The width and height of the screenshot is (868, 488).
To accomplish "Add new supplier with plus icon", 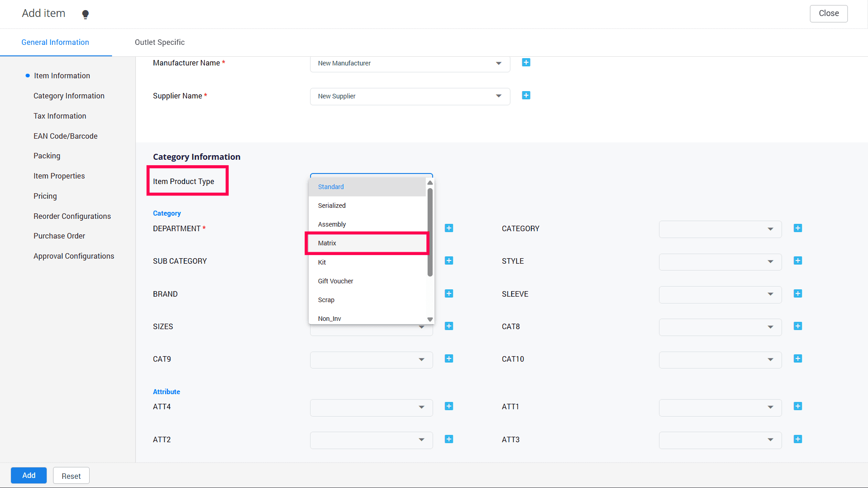I will 526,95.
